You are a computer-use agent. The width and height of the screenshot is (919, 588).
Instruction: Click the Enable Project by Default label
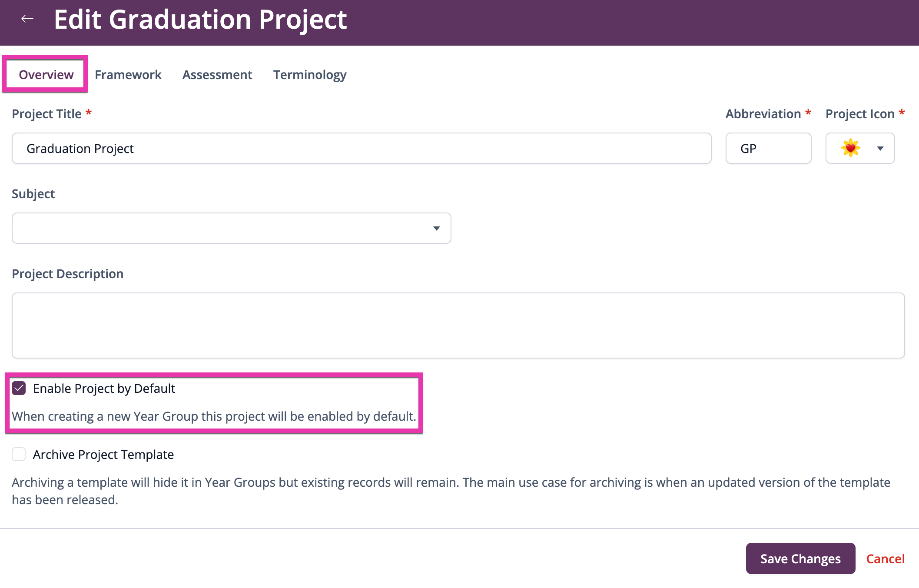[104, 389]
